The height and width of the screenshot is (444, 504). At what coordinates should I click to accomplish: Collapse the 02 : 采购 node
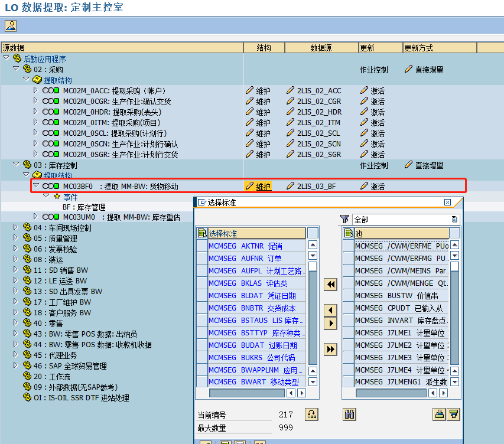pyautogui.click(x=16, y=68)
